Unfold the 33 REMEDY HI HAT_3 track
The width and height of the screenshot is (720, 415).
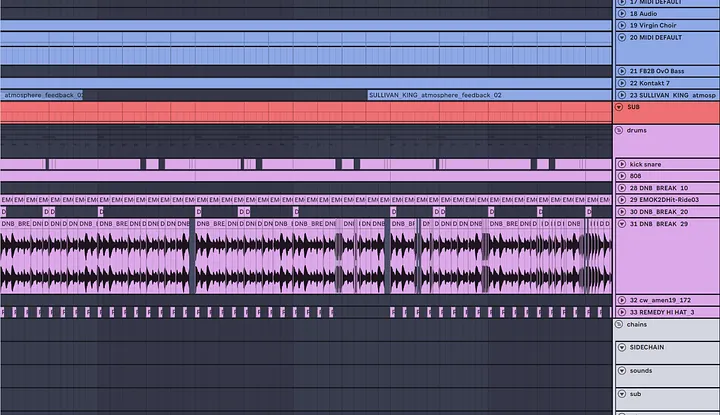tap(622, 312)
